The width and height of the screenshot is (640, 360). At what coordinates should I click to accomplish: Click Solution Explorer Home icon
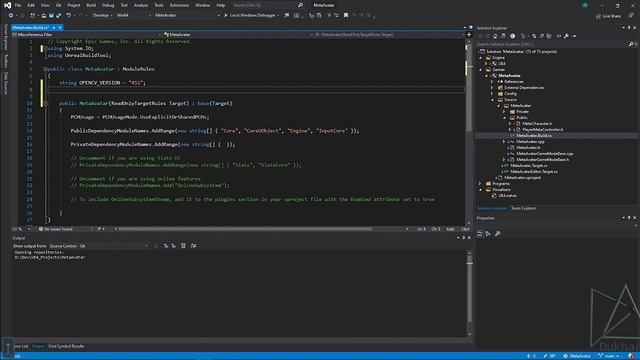click(x=495, y=36)
